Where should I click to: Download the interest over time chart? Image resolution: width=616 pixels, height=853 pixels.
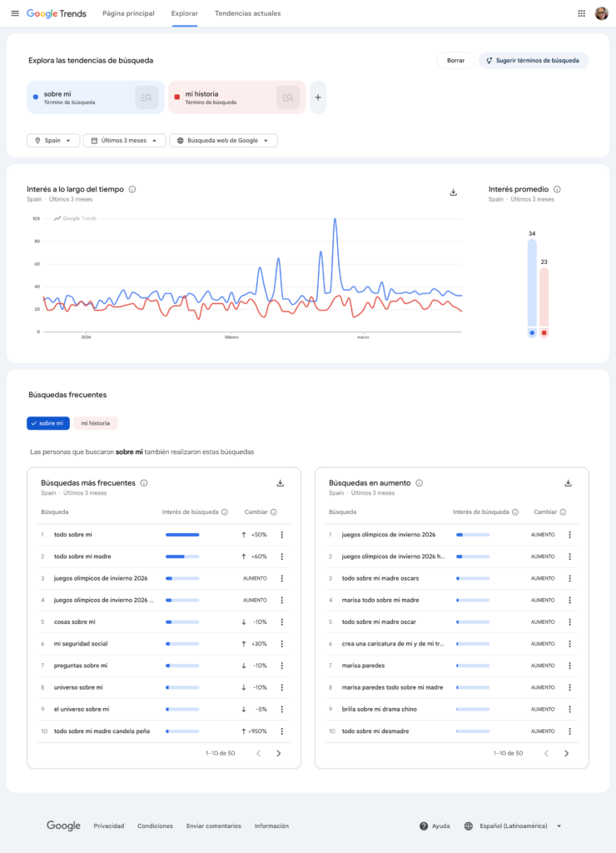point(454,192)
